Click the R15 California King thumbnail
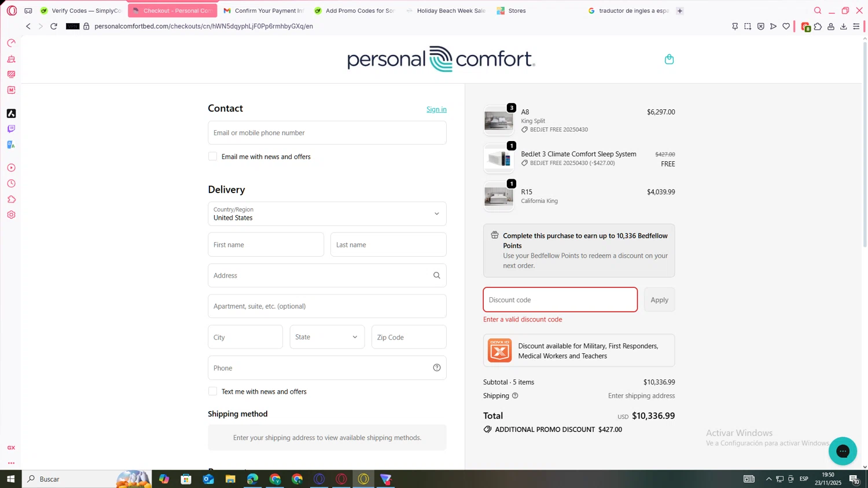 pyautogui.click(x=498, y=197)
